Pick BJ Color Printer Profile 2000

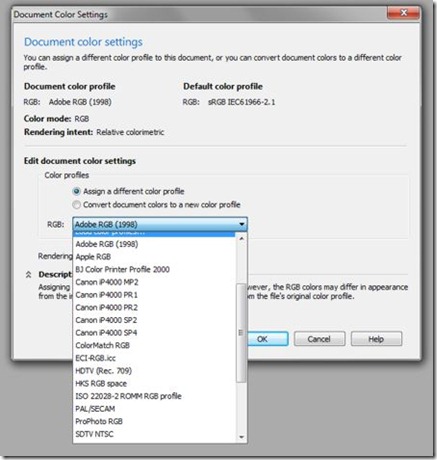155,269
